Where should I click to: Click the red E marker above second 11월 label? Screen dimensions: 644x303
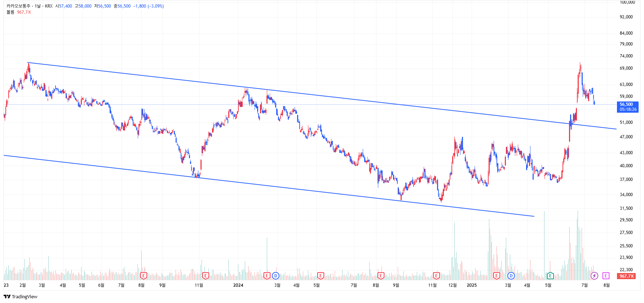click(x=436, y=276)
